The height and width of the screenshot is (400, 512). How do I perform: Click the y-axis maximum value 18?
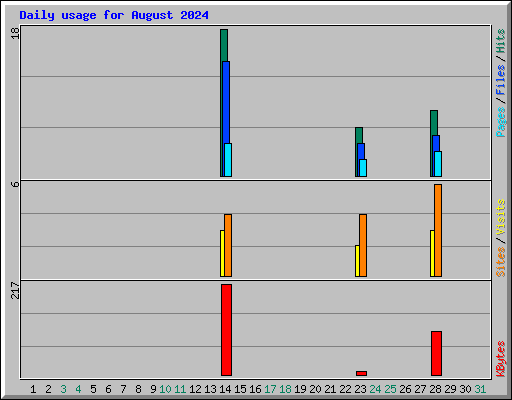[15, 33]
